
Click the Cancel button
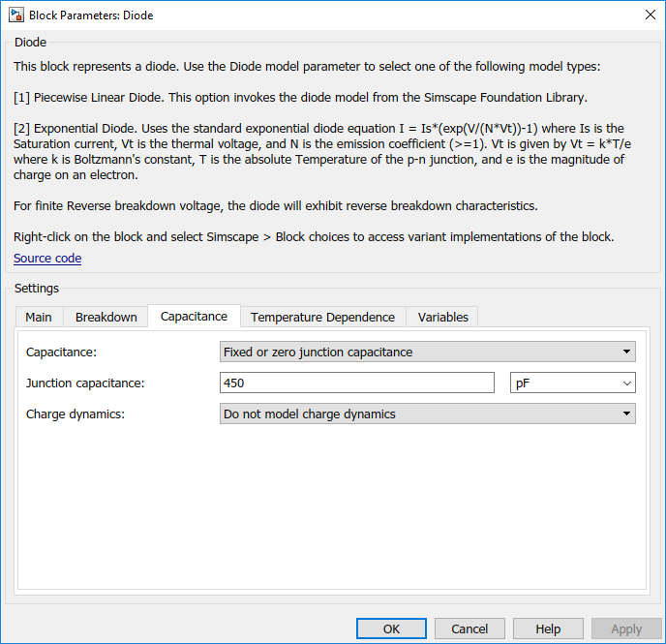[469, 629]
